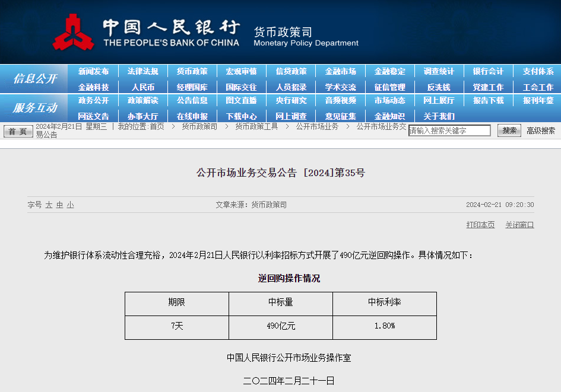Click 公开市场业务 breadcrumb link
Screen dimensions: 561x392
317,126
